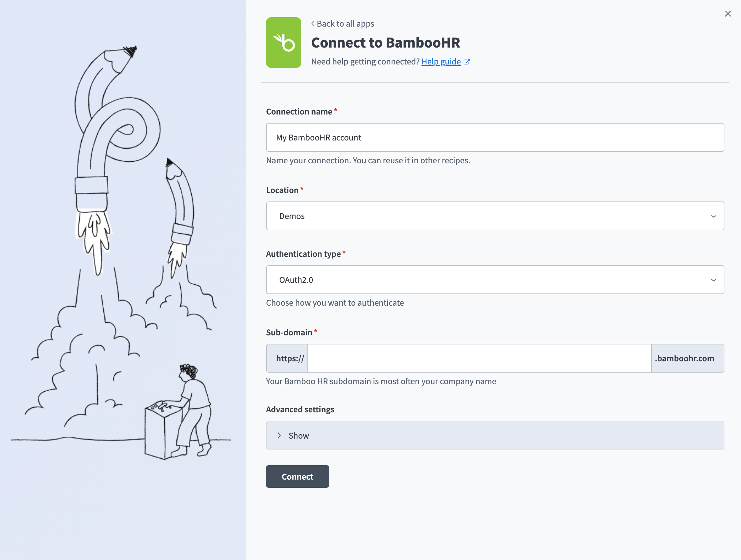
Task: Close the connection dialog with the X
Action: (x=728, y=14)
